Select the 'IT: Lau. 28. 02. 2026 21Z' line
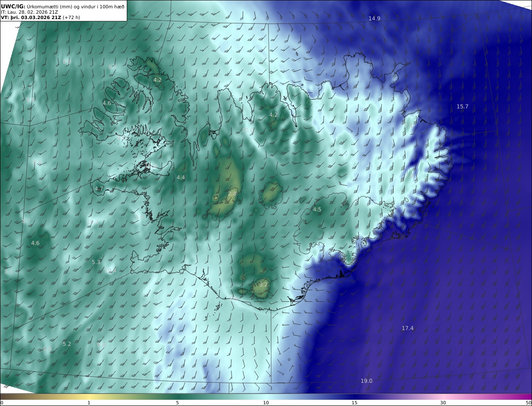The width and height of the screenshot is (532, 406). point(29,12)
